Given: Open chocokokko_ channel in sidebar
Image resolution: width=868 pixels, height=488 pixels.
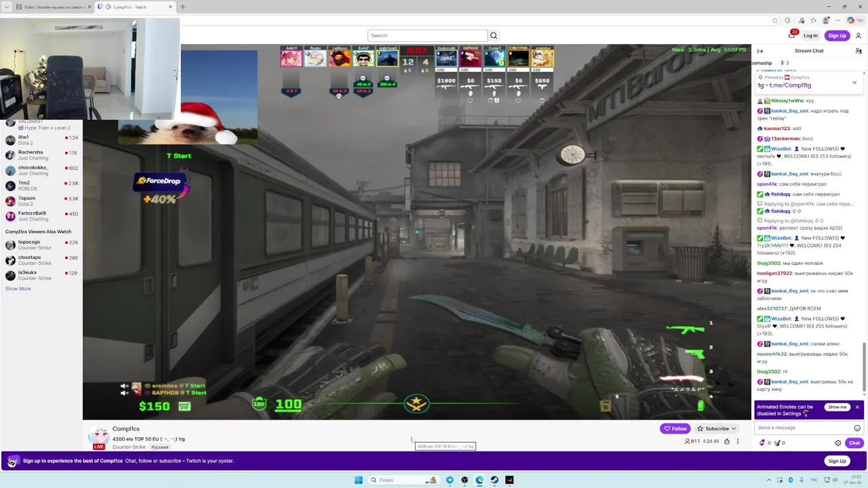Looking at the screenshot, I should click(x=41, y=170).
